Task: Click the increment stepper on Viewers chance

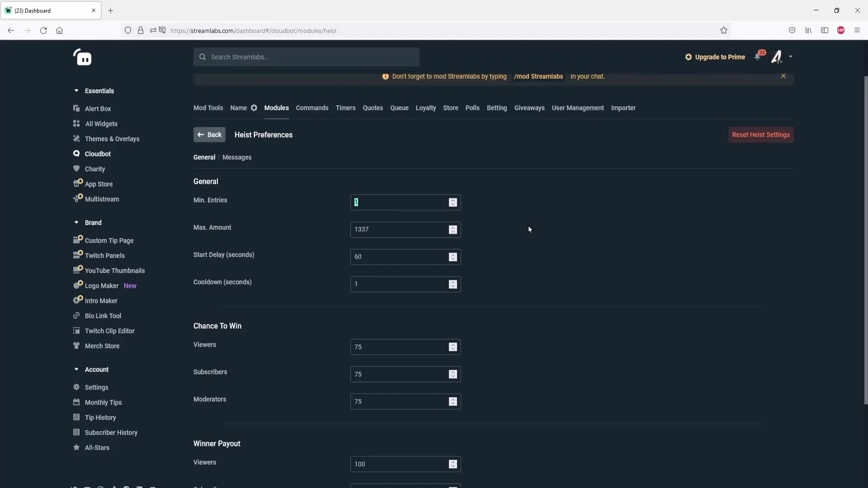Action: pos(453,344)
